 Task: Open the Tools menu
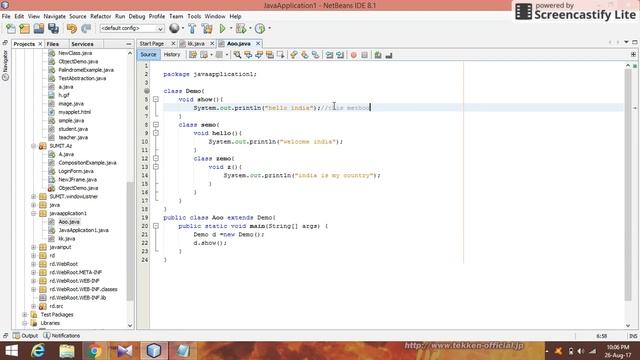point(194,16)
